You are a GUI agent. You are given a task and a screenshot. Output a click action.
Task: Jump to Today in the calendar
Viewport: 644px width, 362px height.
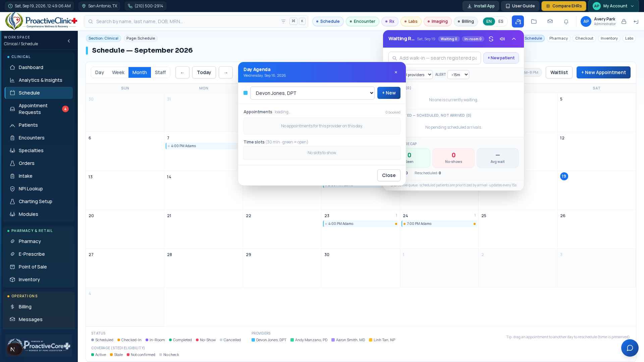point(204,72)
